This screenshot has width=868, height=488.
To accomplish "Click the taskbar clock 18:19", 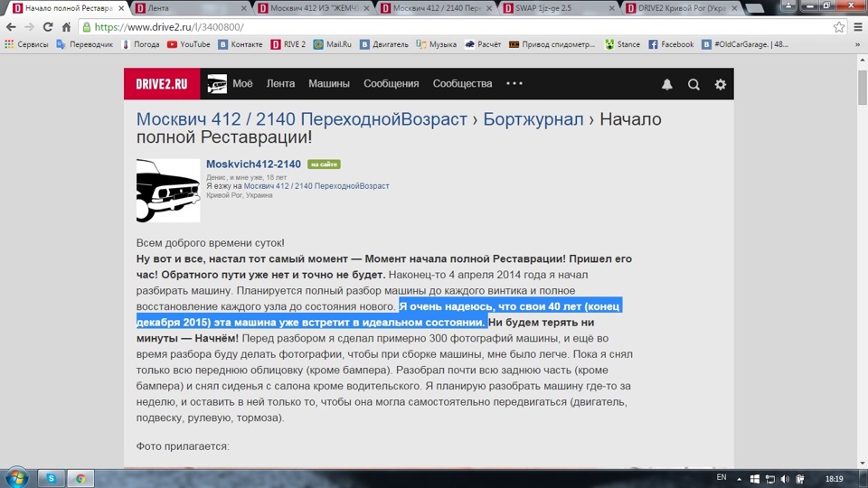I will [x=834, y=479].
